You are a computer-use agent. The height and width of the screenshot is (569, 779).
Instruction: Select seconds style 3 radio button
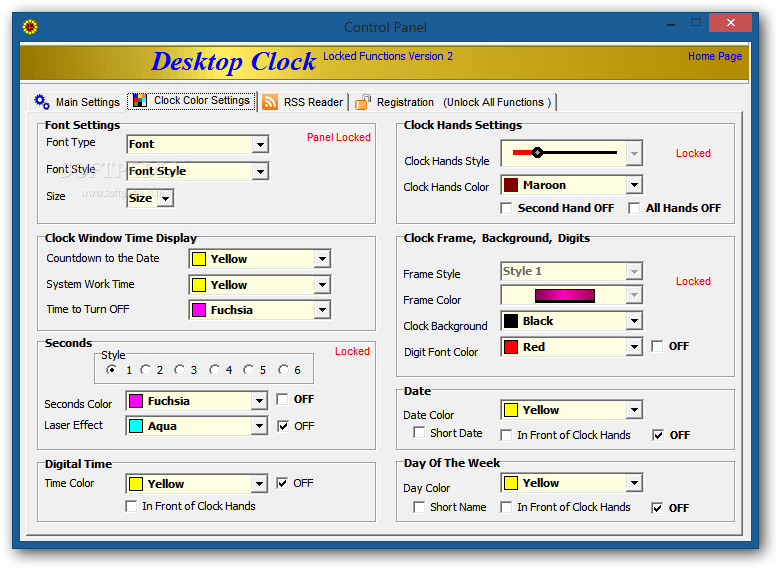click(x=179, y=370)
